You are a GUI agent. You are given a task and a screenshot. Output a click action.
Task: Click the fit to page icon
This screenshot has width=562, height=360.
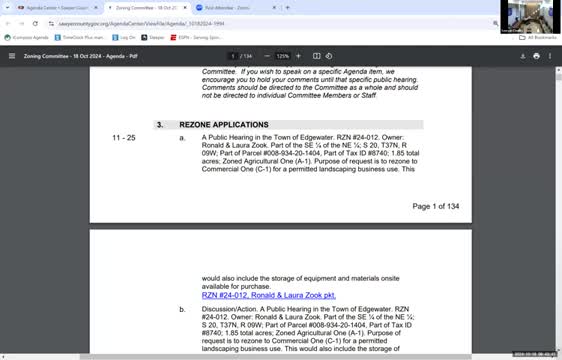click(x=316, y=56)
